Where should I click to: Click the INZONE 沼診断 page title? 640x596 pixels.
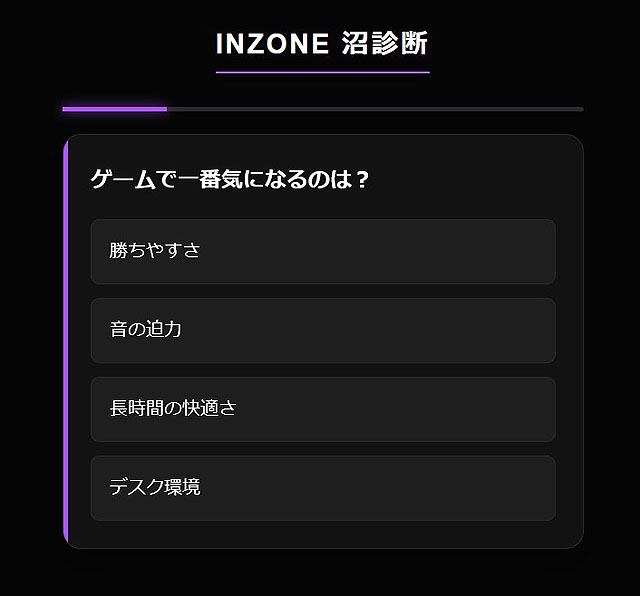(322, 44)
